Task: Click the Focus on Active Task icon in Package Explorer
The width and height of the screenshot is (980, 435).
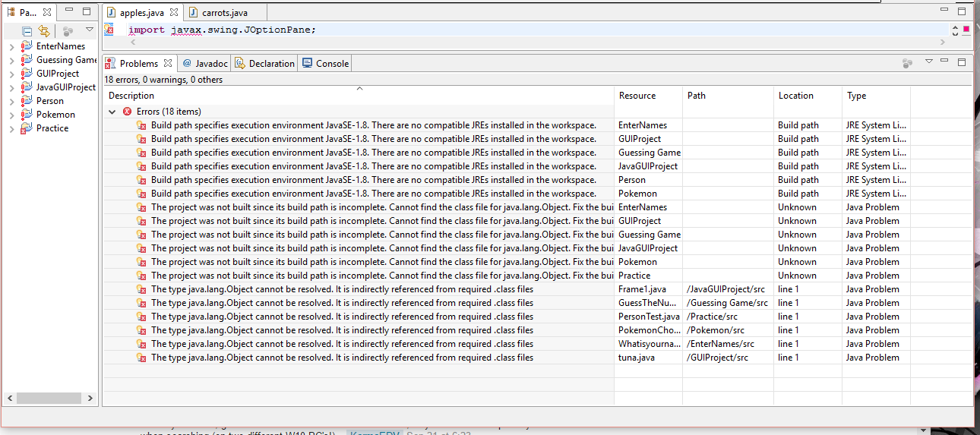Action: point(68,31)
